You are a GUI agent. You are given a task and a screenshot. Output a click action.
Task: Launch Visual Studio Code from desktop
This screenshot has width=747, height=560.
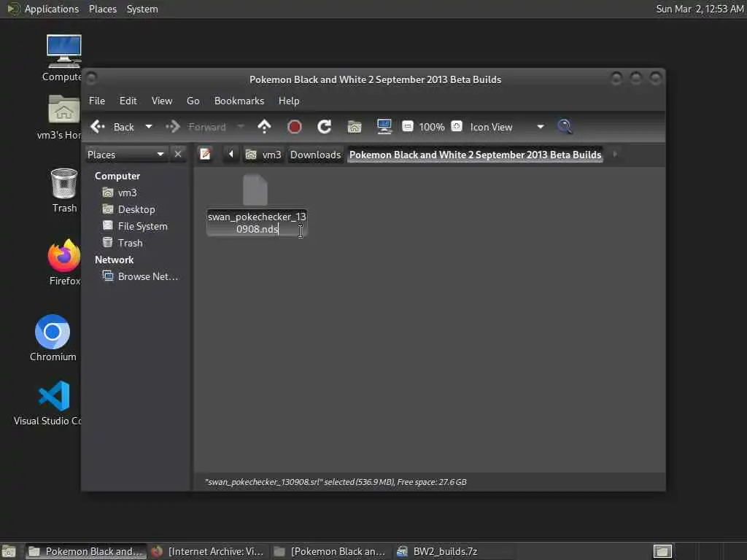coord(53,402)
